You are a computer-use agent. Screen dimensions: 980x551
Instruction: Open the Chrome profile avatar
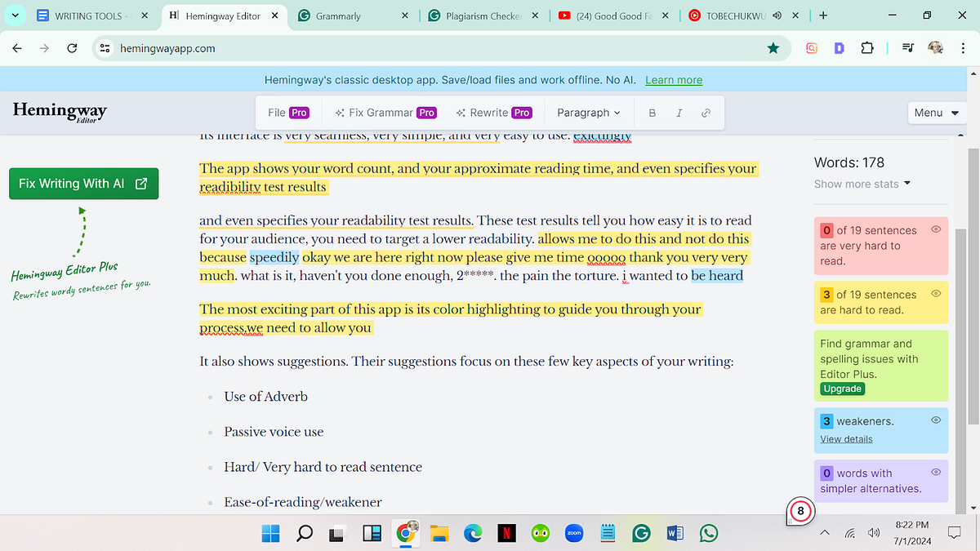click(936, 48)
